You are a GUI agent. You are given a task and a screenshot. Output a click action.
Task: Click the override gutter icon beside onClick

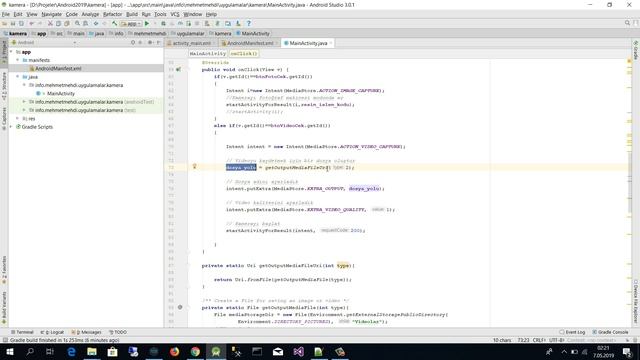pyautogui.click(x=178, y=69)
